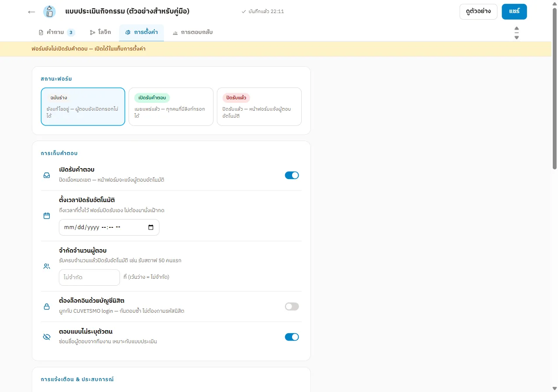This screenshot has width=558, height=392.
Task: Turn off the 'เปิดรับคำตอบ' toggle switch
Action: pyautogui.click(x=292, y=175)
